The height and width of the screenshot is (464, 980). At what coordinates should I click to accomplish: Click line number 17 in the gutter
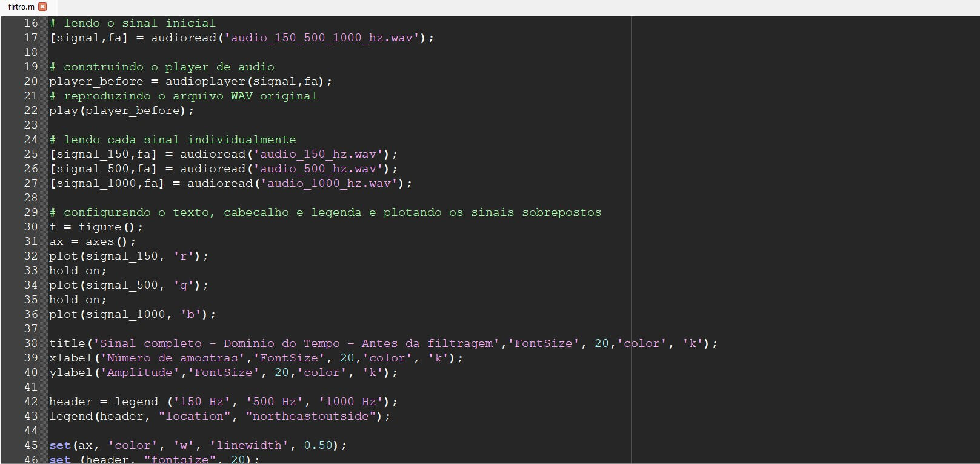point(30,38)
